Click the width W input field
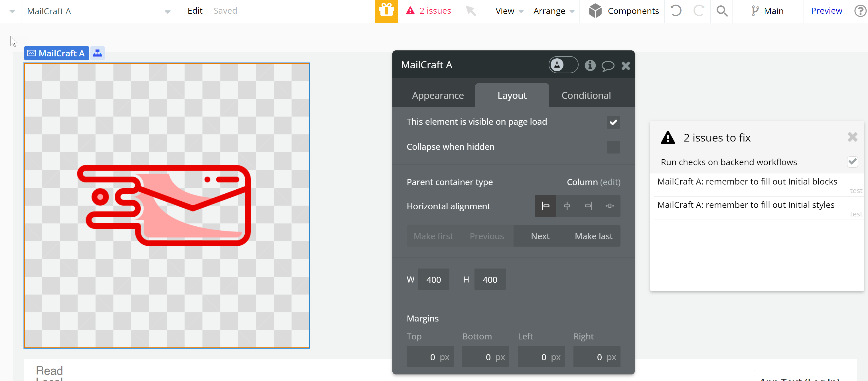The image size is (868, 381). coord(433,279)
